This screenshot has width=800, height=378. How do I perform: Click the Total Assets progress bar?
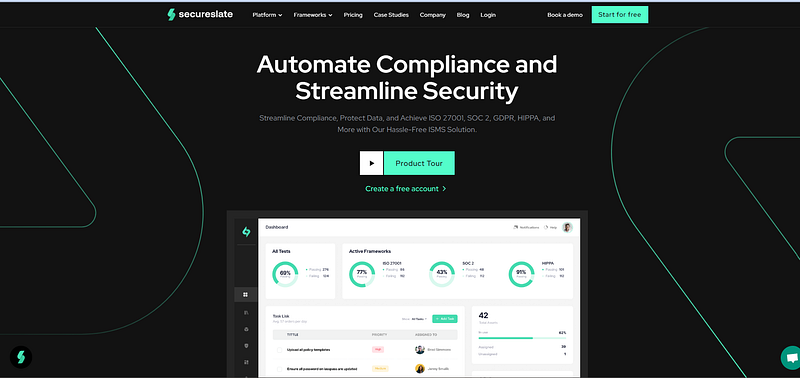coord(522,338)
